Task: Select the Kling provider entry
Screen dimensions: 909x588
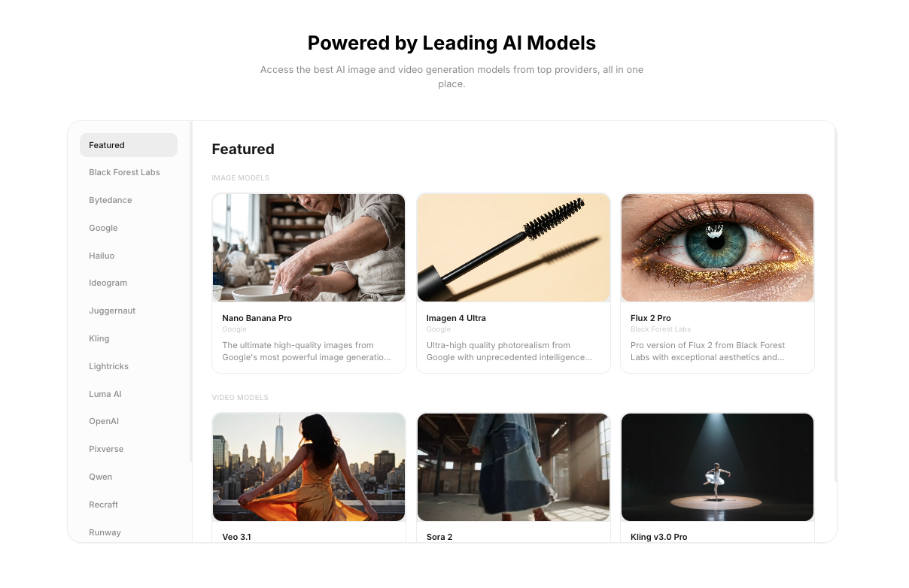Action: pyautogui.click(x=129, y=338)
